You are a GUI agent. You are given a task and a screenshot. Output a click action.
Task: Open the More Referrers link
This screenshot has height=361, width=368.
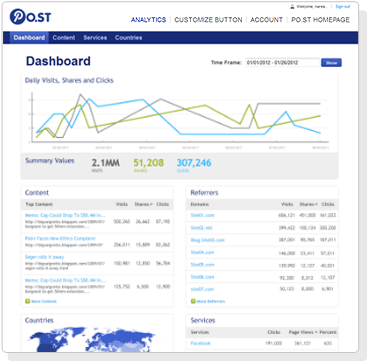[x=211, y=301]
